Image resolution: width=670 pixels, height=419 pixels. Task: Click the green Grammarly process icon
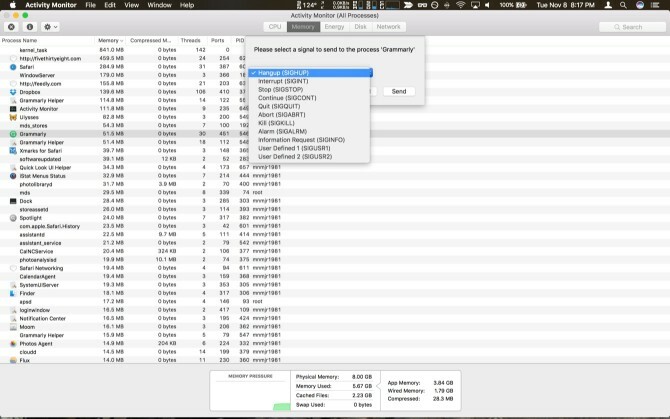pyautogui.click(x=13, y=134)
